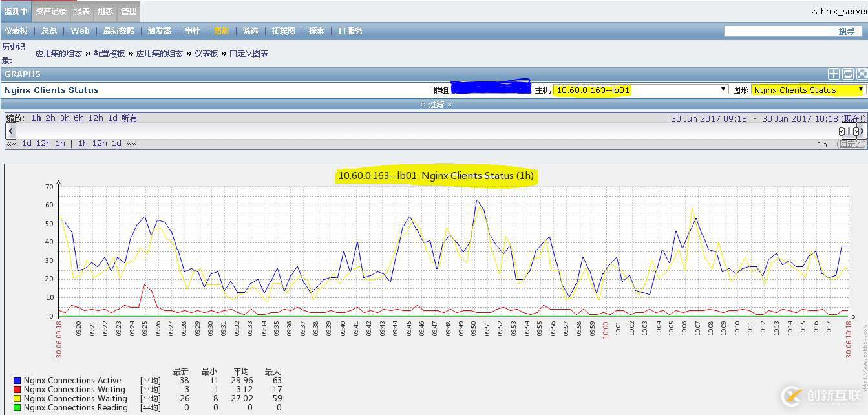This screenshot has width=868, height=415.
Task: Click the right arrow on timeline scrollbar
Action: pyautogui.click(x=862, y=131)
